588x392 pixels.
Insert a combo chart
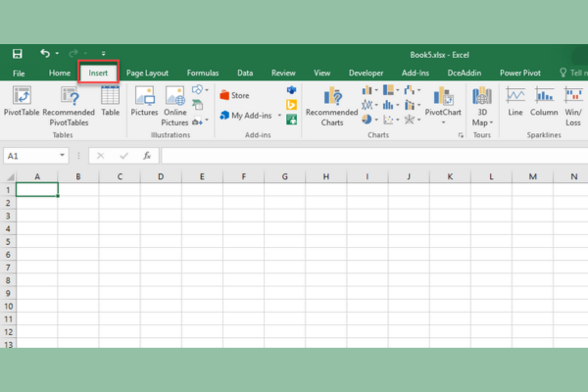(413, 105)
